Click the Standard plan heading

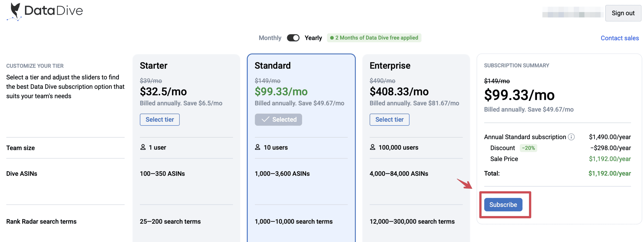pyautogui.click(x=272, y=66)
